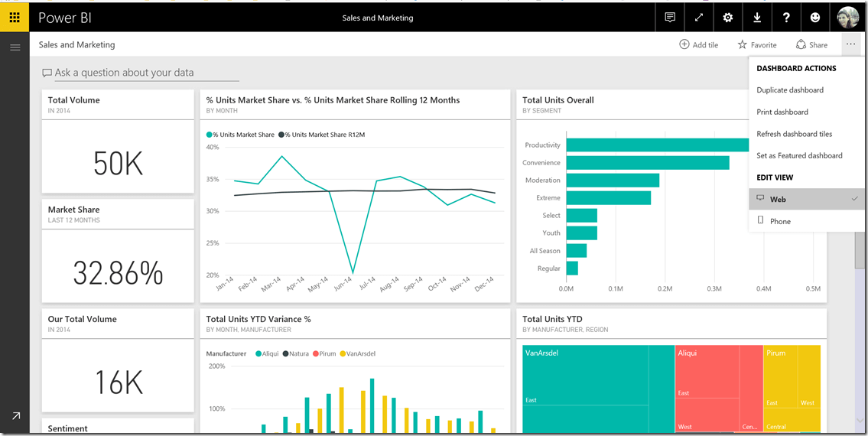This screenshot has height=436, width=868.
Task: Click the Sales and Marketing header center title
Action: pyautogui.click(x=378, y=18)
